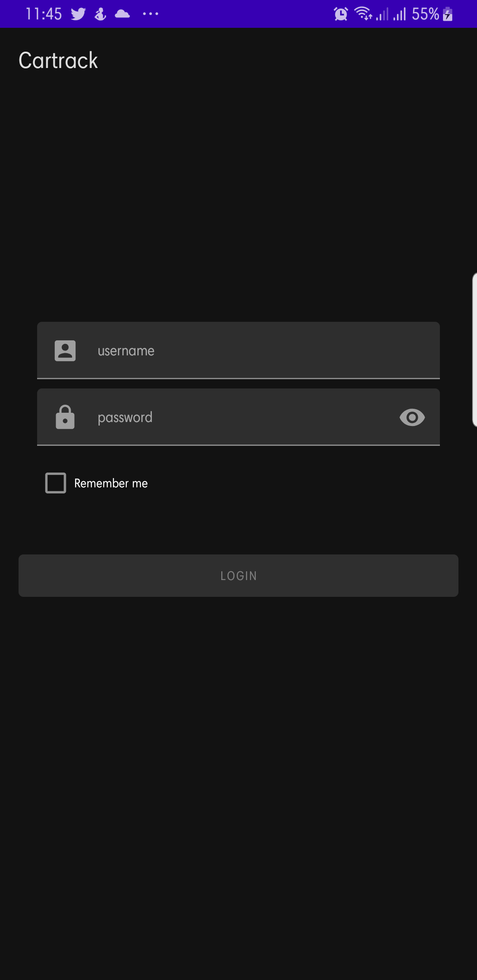Screen dimensions: 477x980
Task: Tap the edge panel handle on right side
Action: [474, 350]
